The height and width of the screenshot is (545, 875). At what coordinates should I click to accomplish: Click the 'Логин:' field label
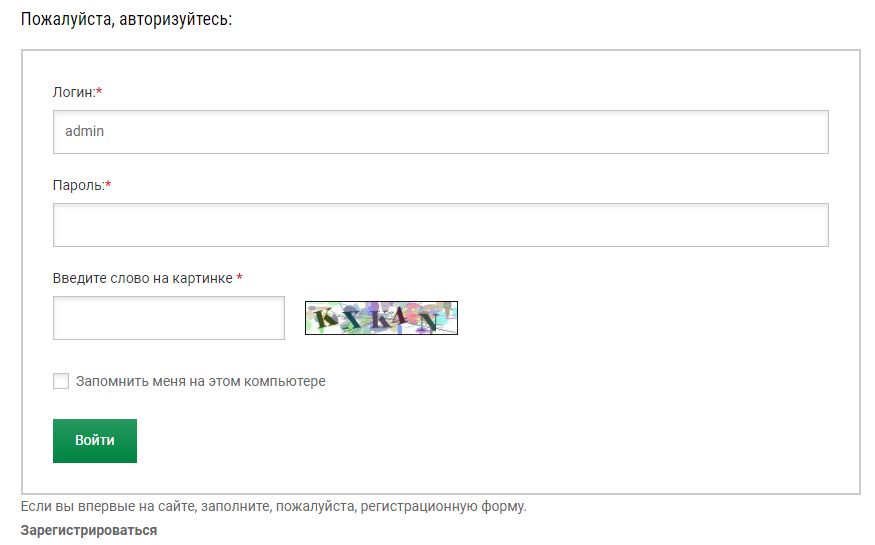(x=74, y=92)
